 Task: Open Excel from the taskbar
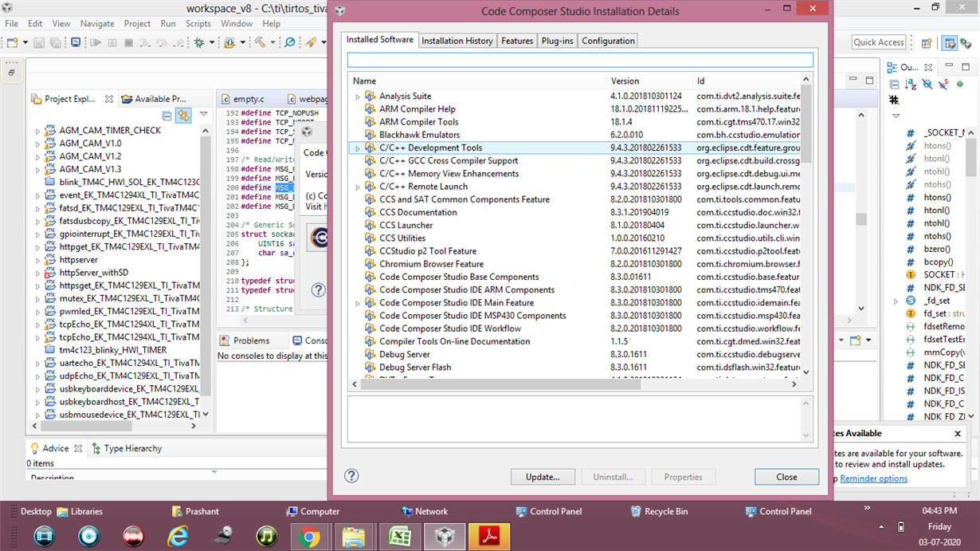(399, 537)
